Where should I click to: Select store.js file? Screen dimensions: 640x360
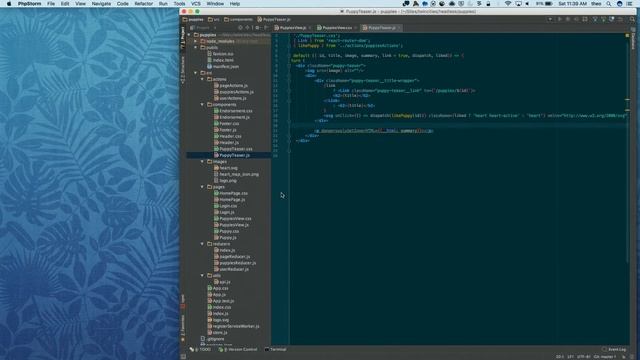218,333
